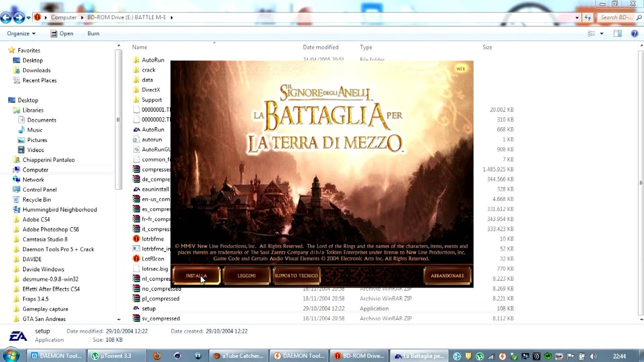Click the SUPPORTO TECNICO button
Screen dimensions: 644x362
pos(296,276)
